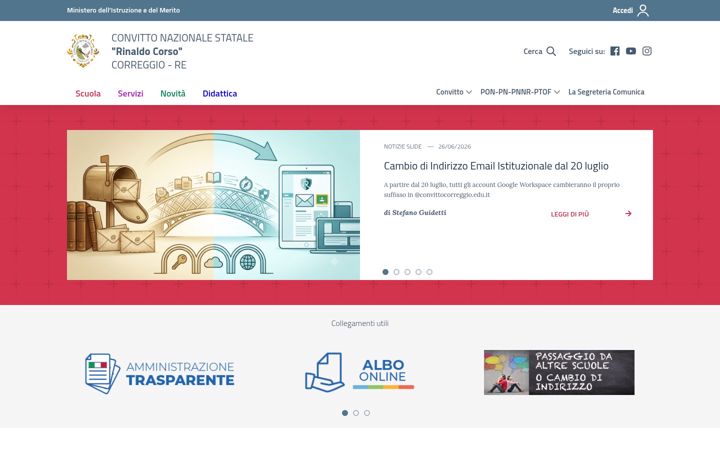Screen dimensions: 720x450
Task: Select the third news slide indicator dot
Action: [x=407, y=272]
